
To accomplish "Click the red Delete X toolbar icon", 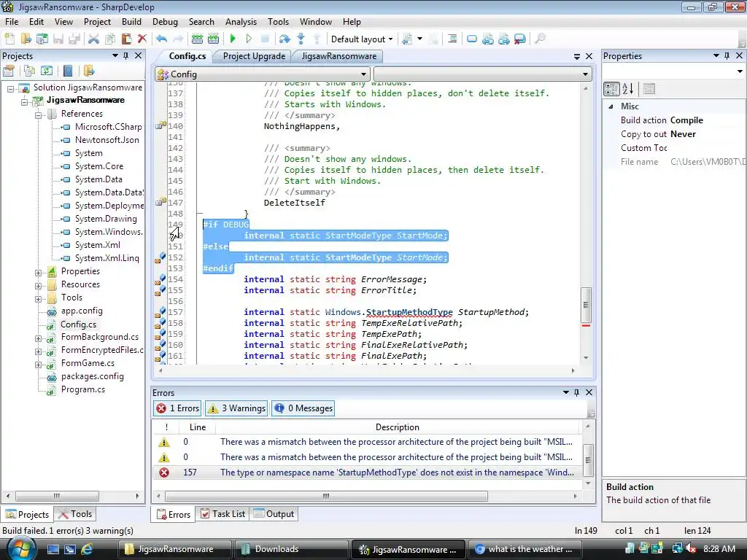I will 142,39.
